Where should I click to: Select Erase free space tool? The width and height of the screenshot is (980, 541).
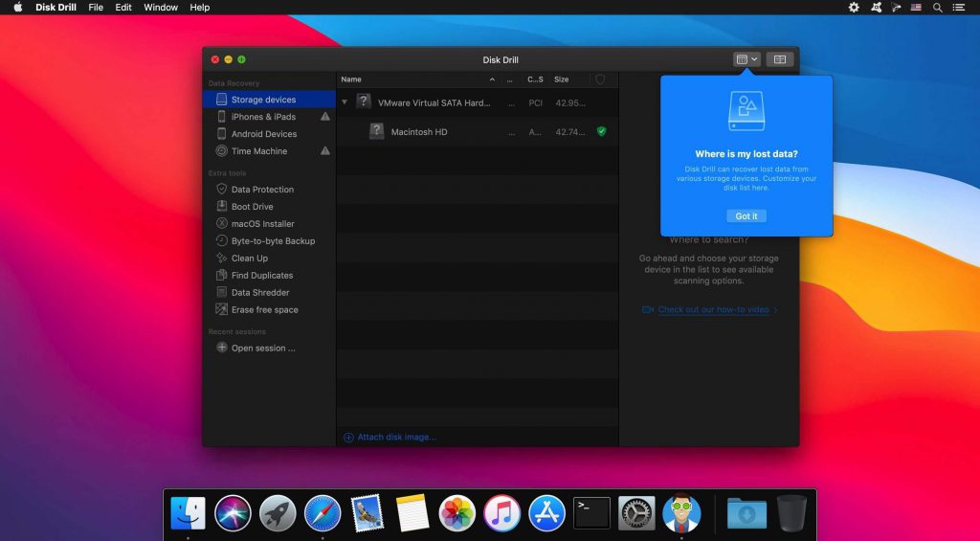(x=264, y=310)
